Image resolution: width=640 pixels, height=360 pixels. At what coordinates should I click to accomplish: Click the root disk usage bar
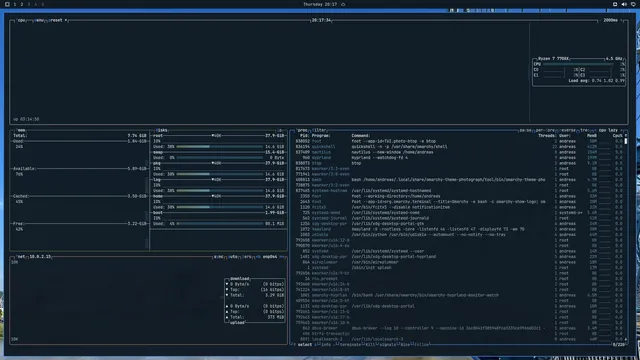[220, 147]
